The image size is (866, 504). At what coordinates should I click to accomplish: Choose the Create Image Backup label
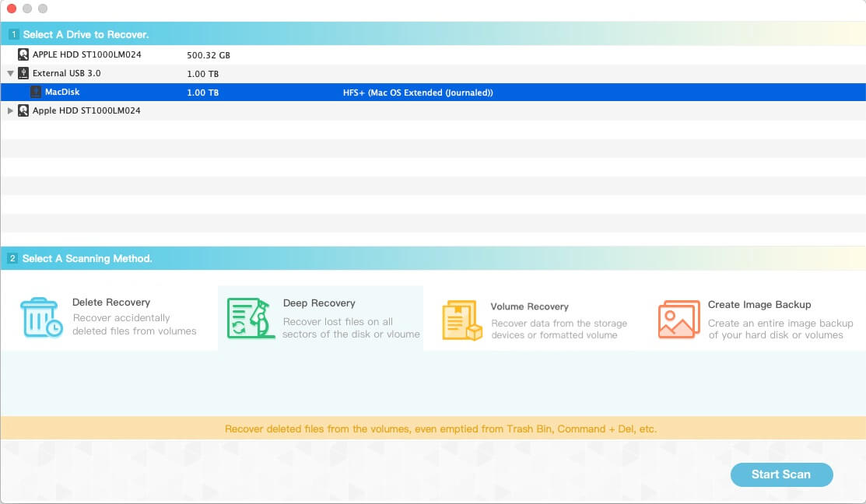(x=759, y=304)
